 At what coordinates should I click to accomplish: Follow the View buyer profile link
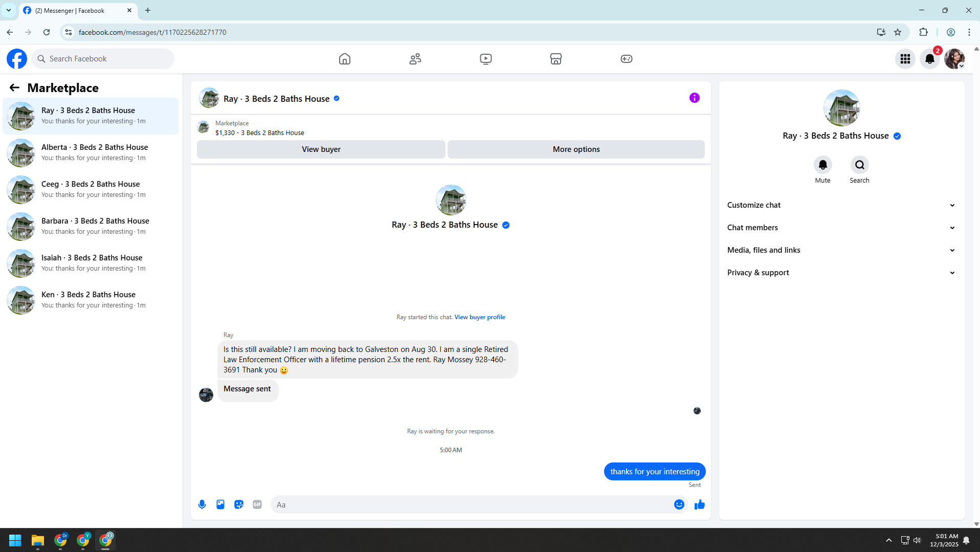[480, 317]
